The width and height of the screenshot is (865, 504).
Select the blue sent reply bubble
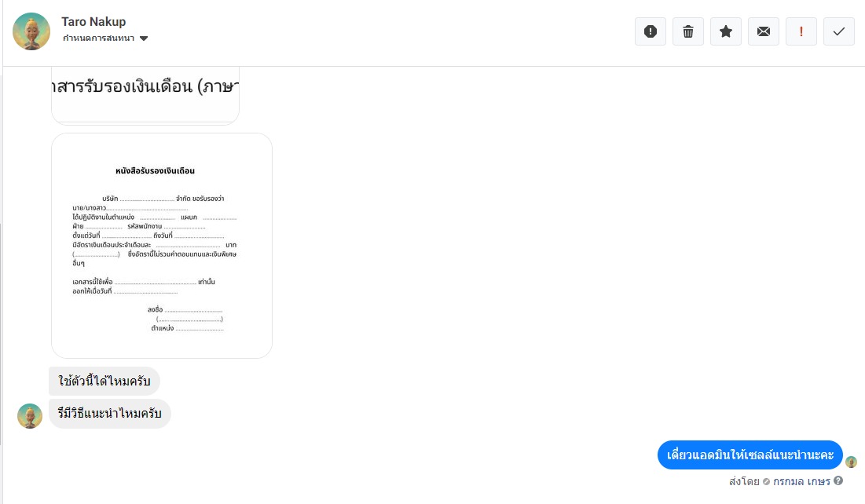click(x=750, y=455)
